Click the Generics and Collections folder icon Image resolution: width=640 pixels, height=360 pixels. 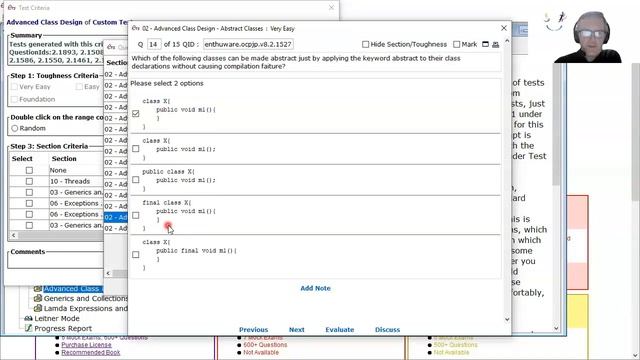coord(38,298)
